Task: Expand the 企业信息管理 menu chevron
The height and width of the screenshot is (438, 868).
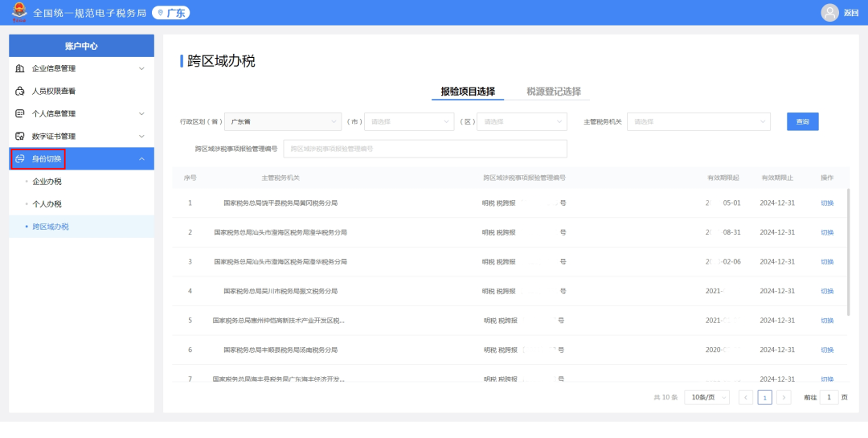Action: tap(141, 68)
